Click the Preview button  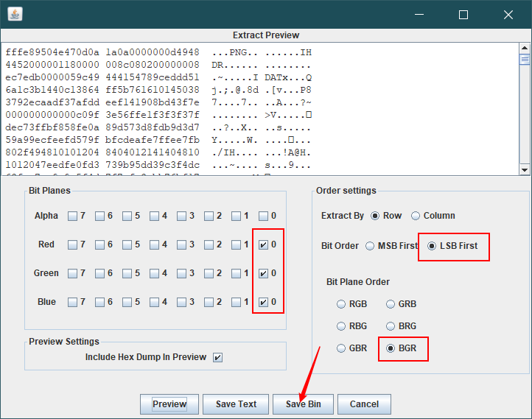169,404
